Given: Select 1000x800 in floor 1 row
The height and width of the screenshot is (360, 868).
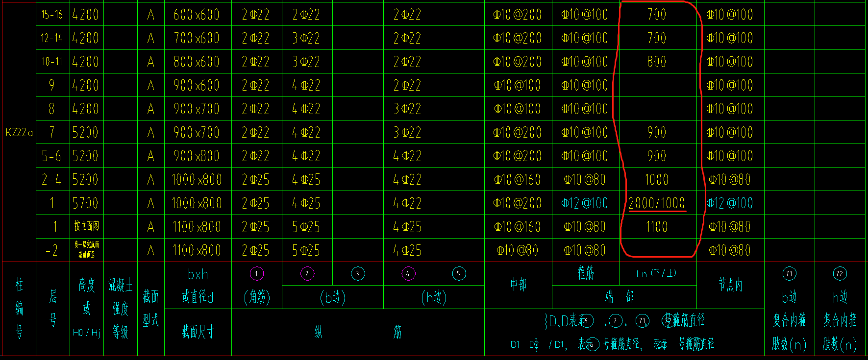Looking at the screenshot, I should pyautogui.click(x=197, y=203).
